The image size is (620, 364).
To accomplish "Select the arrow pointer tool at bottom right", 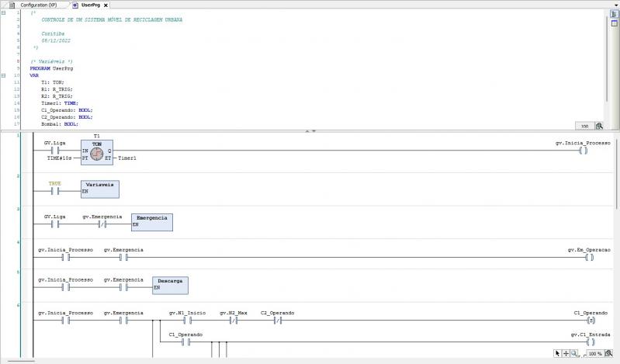I will 557,353.
